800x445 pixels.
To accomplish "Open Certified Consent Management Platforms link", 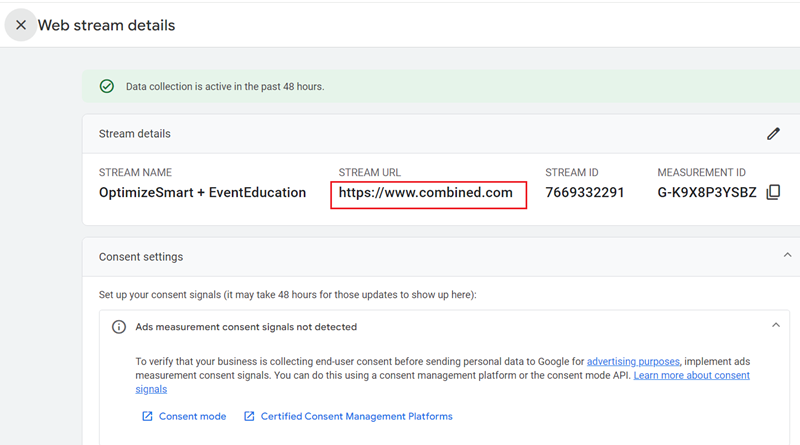I will point(357,416).
